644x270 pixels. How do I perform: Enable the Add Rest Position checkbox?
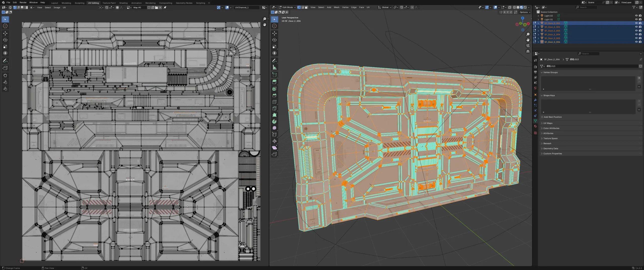(542, 117)
